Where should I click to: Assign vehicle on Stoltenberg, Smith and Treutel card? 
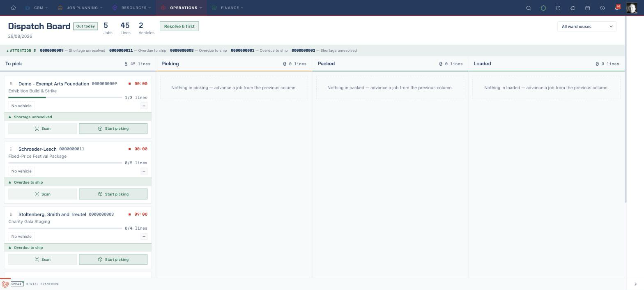pyautogui.click(x=21, y=237)
